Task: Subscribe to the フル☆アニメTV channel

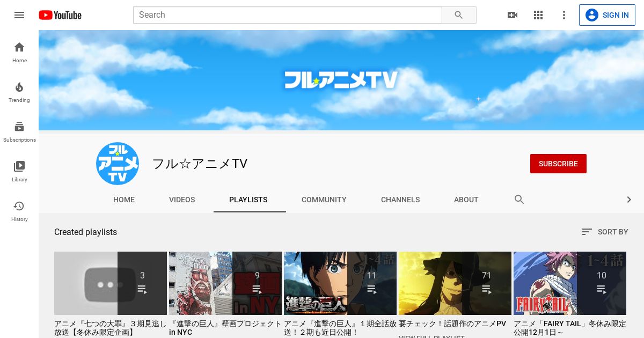Action: tap(558, 164)
